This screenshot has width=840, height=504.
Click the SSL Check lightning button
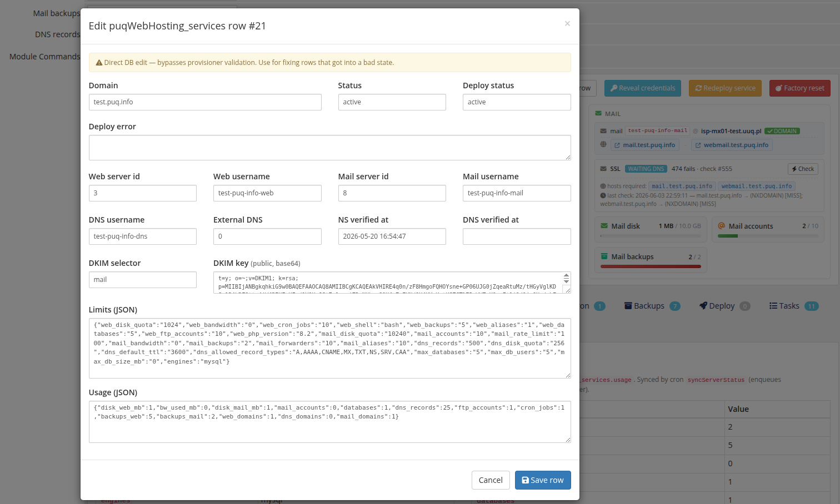803,169
